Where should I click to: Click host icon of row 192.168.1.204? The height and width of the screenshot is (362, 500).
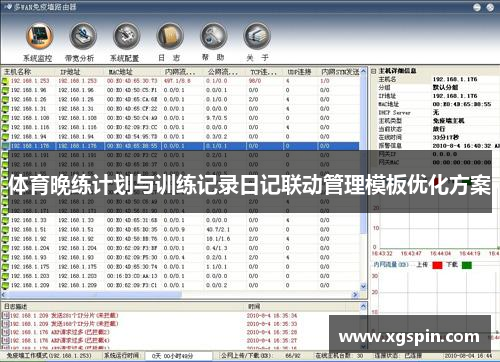click(x=5, y=248)
